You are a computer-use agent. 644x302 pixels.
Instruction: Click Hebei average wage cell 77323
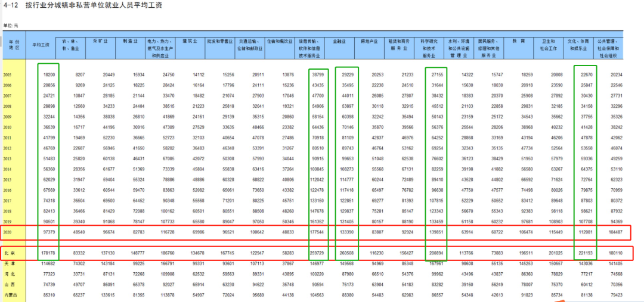(x=49, y=273)
